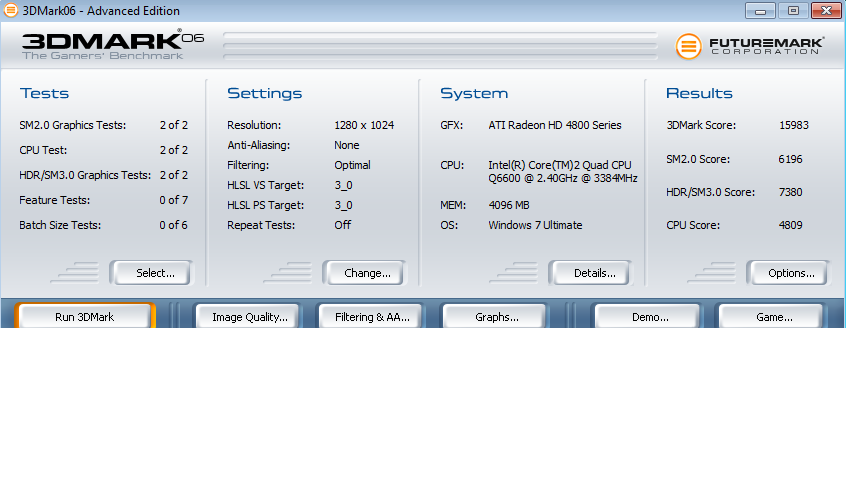The height and width of the screenshot is (480, 846).
Task: Click the HDR/SM3.0 Graphics Tests label
Action: coord(85,175)
